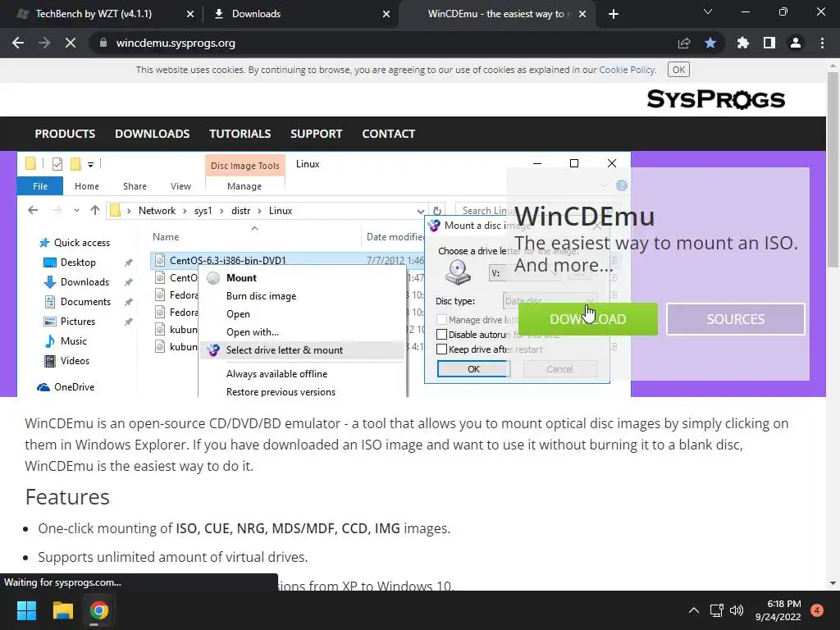The image size is (840, 630).
Task: Open the notification badge
Action: pyautogui.click(x=816, y=610)
